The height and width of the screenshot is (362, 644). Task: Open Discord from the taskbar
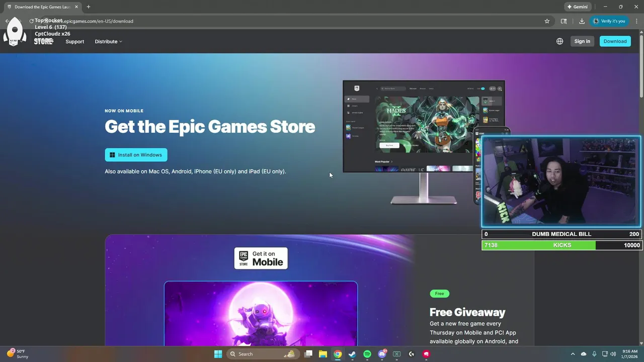click(382, 354)
